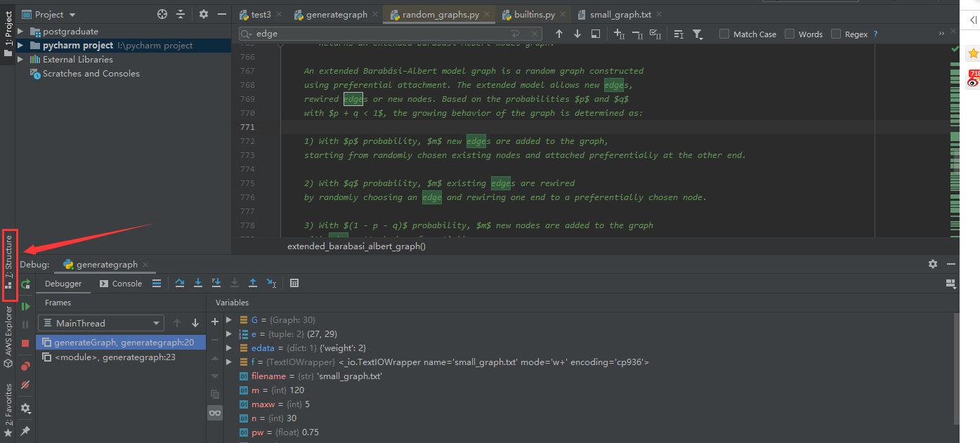Image resolution: width=980 pixels, height=443 pixels.
Task: Toggle the Regex search checkbox
Action: pos(836,33)
